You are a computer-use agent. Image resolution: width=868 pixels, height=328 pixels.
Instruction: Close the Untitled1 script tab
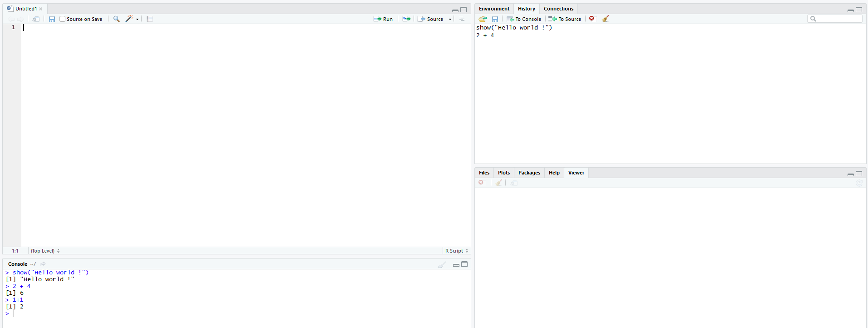tap(41, 9)
